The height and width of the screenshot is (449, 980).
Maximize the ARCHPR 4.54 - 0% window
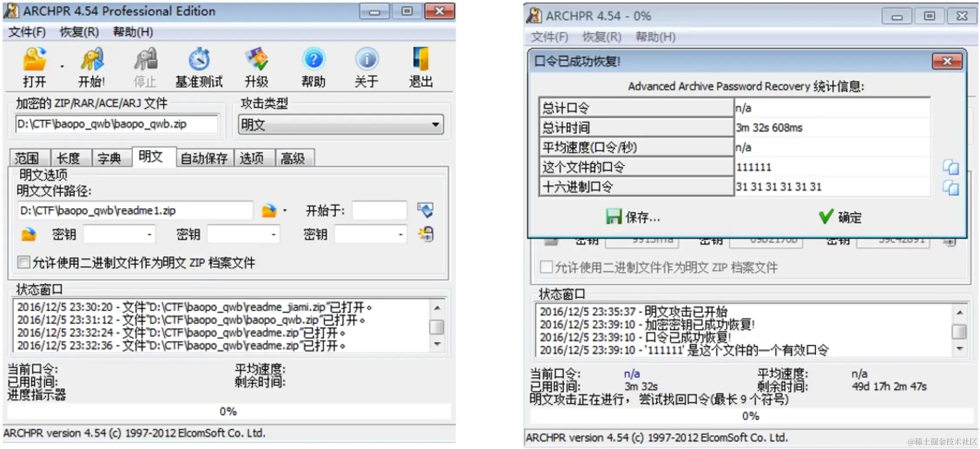(929, 17)
